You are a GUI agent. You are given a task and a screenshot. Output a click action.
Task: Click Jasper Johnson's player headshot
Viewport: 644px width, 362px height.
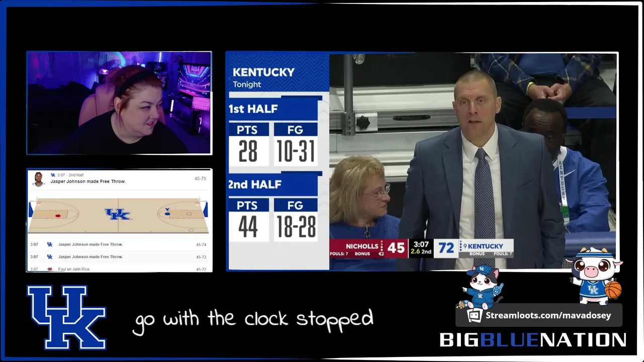39,179
